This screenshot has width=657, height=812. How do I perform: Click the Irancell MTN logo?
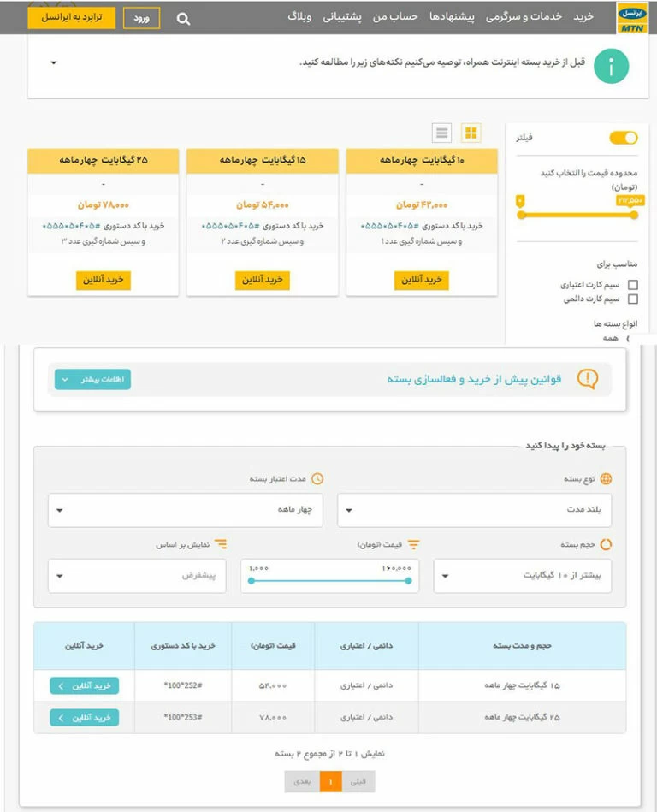pyautogui.click(x=631, y=17)
